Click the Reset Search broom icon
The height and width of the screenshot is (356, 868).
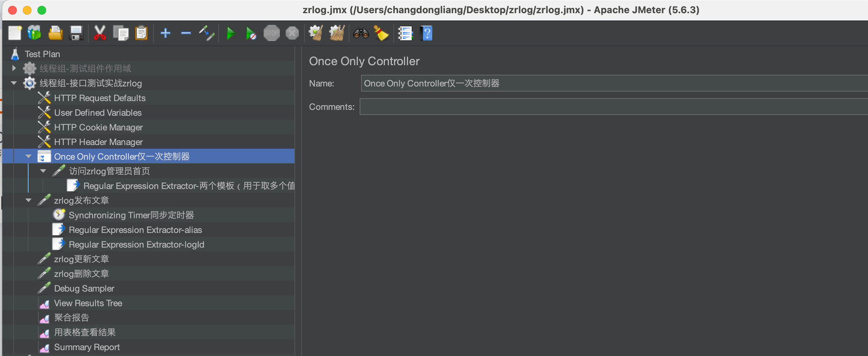click(381, 33)
